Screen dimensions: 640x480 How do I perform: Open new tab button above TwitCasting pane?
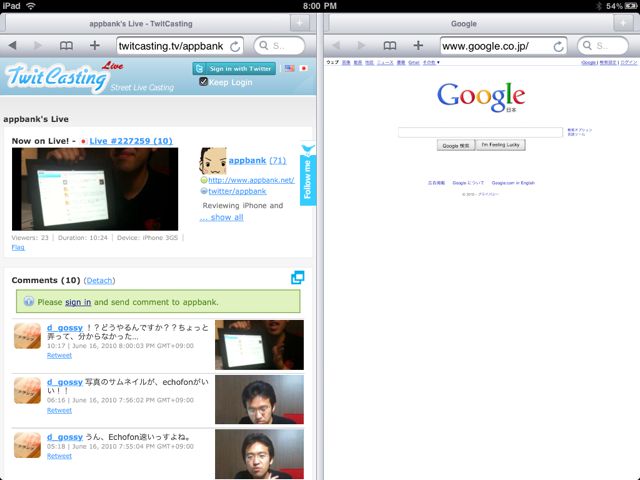(300, 23)
